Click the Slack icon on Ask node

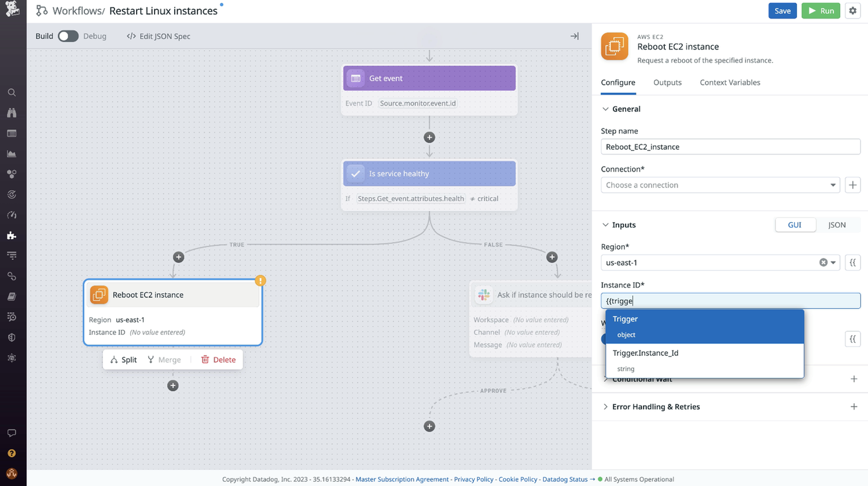pyautogui.click(x=484, y=294)
